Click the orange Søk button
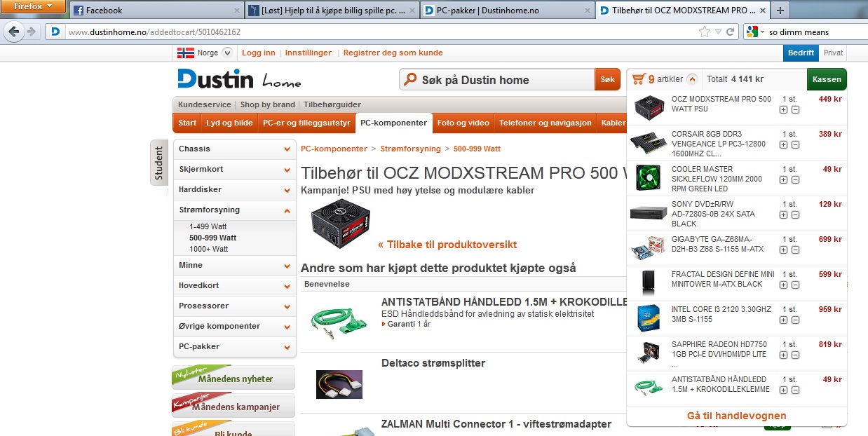Viewport: 868px width, 436px height. (607, 80)
